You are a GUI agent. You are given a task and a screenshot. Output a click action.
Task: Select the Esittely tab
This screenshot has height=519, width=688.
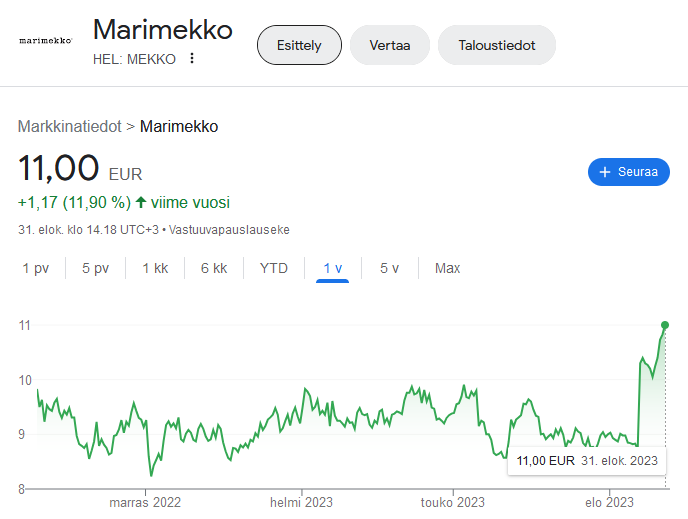click(299, 45)
